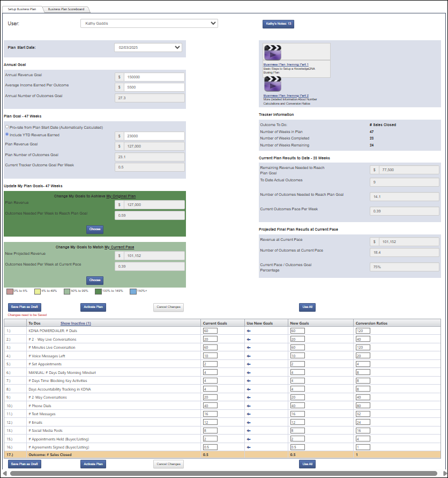
Task: Click the Annual Revenue Goal input field
Action: click(x=150, y=77)
